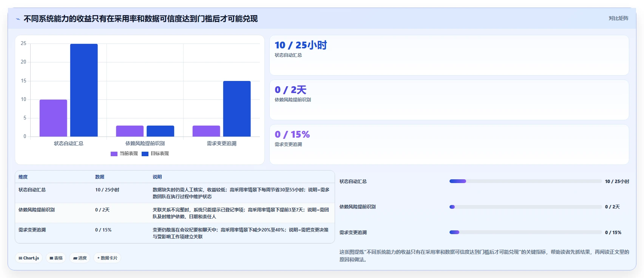Screen dimensions: 644x278
Task: Toggle the 目标表现 legend swatch
Action: (x=145, y=154)
